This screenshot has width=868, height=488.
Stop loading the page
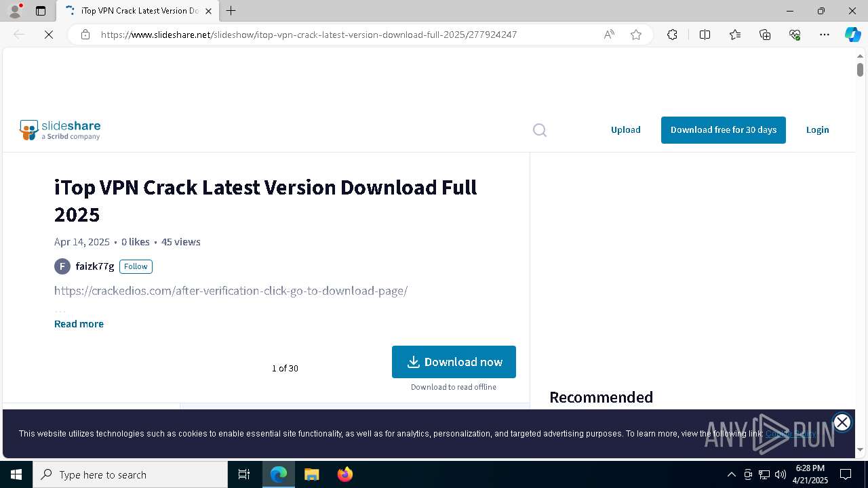[49, 35]
